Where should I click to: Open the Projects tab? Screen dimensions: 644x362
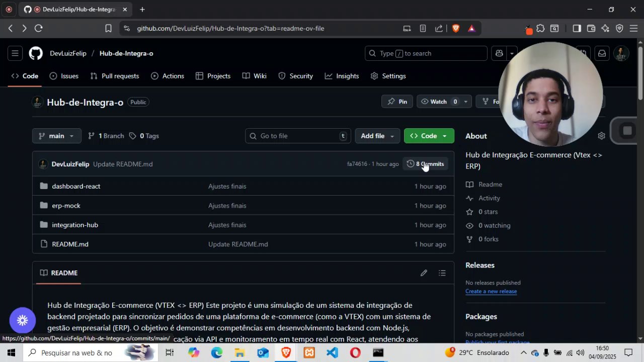tap(213, 76)
